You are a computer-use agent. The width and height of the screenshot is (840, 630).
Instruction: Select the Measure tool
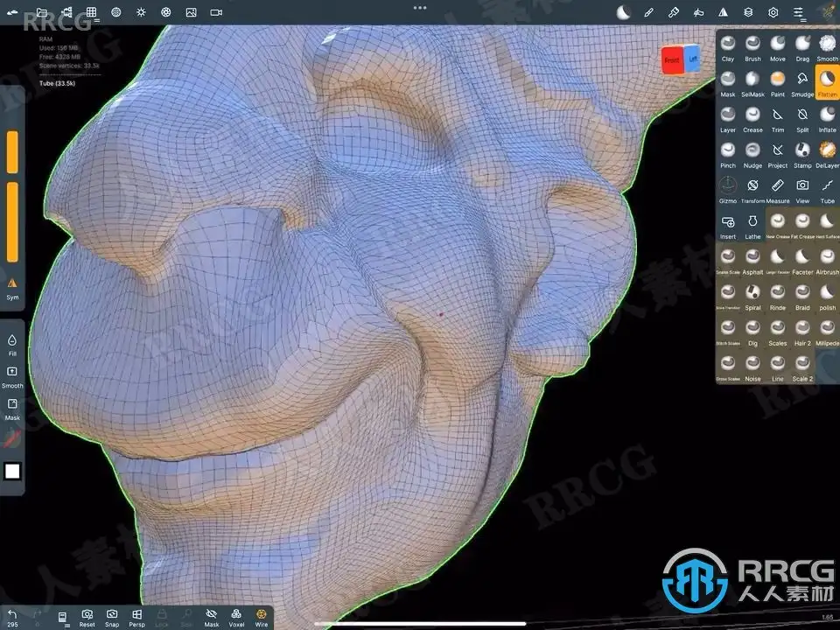777,190
